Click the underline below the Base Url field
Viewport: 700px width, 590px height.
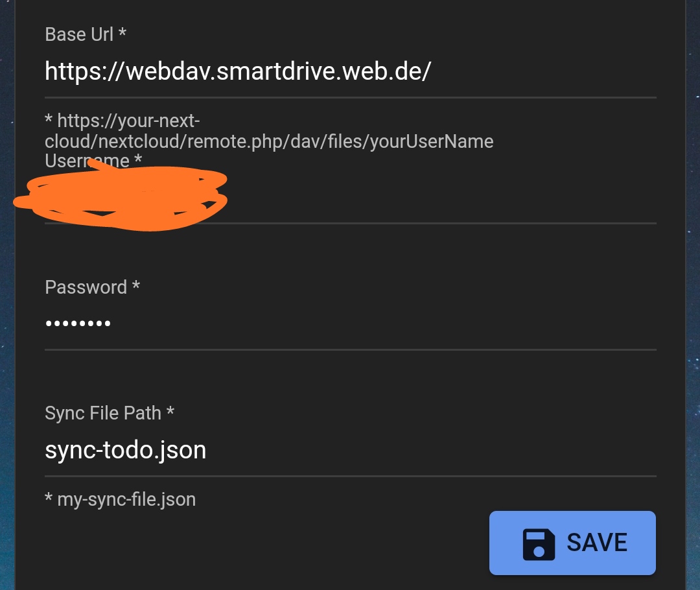click(x=350, y=97)
